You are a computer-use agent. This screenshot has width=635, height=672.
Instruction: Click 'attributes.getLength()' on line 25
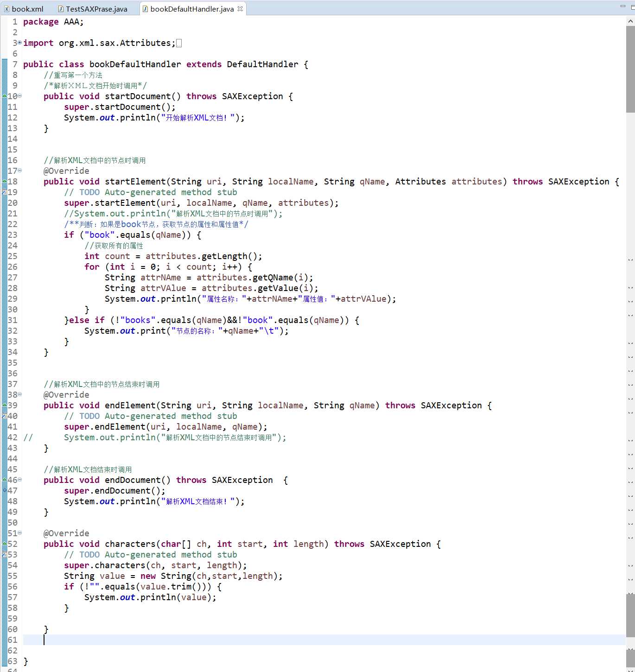pos(201,256)
